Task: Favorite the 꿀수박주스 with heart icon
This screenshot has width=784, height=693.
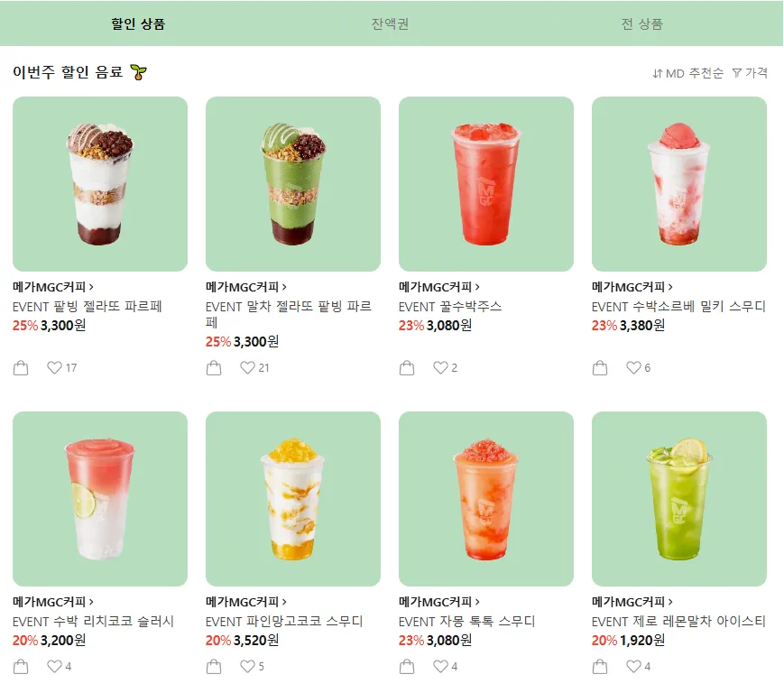Action: (x=440, y=367)
